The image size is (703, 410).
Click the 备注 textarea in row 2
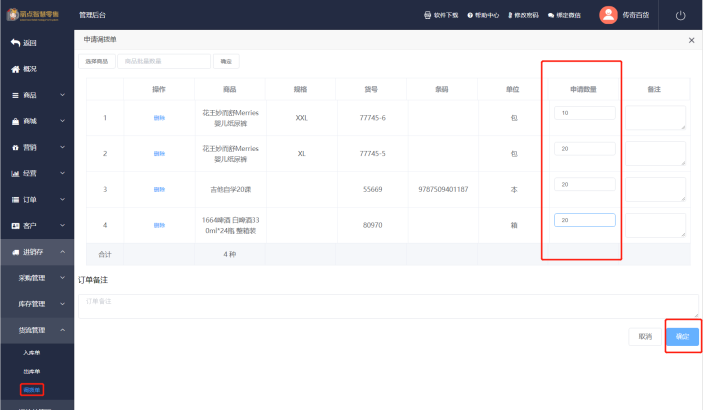(655, 154)
